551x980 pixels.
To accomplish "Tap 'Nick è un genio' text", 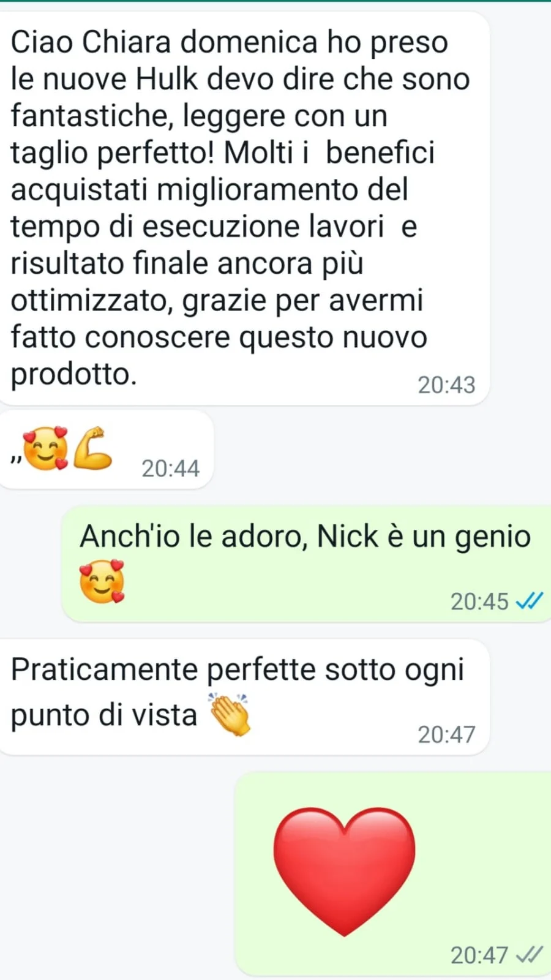I will tap(424, 537).
